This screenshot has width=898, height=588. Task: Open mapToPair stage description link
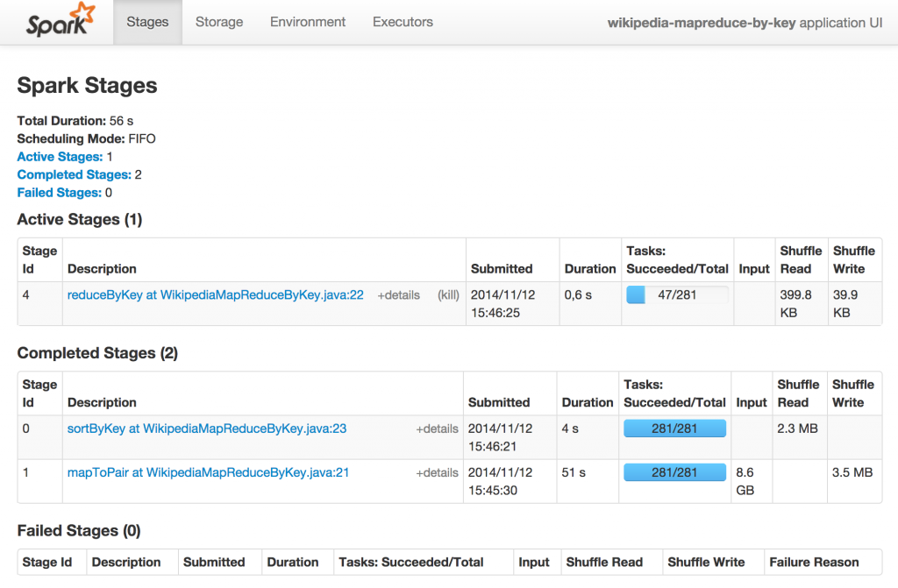tap(209, 472)
